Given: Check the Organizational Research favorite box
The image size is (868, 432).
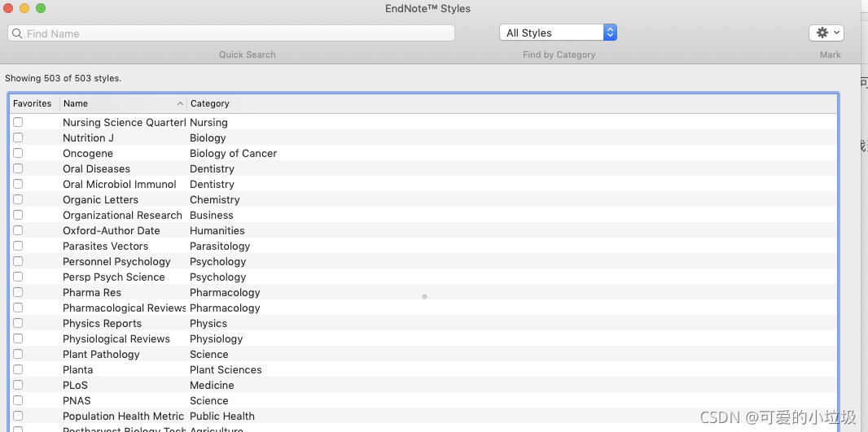Looking at the screenshot, I should 18,215.
